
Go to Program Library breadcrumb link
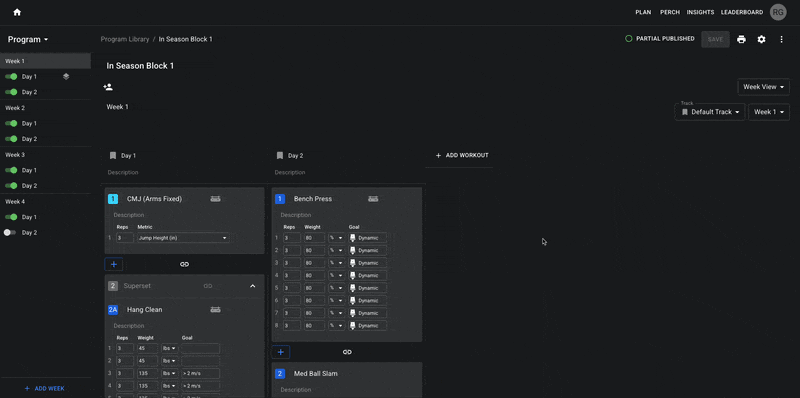pos(125,39)
